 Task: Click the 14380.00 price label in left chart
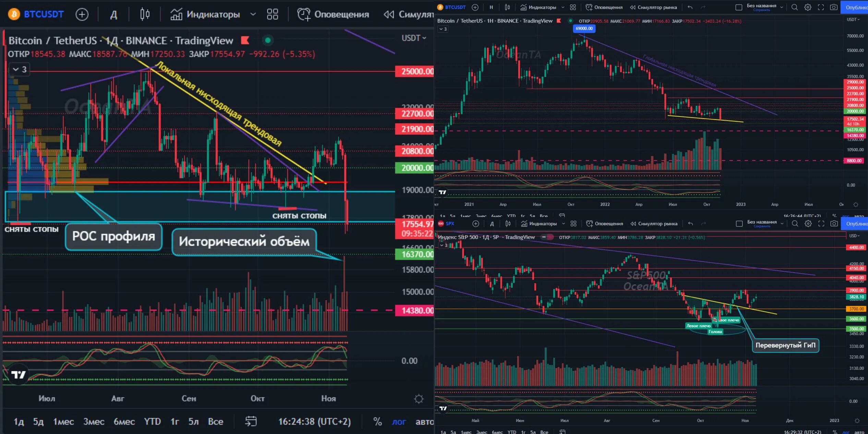[415, 310]
